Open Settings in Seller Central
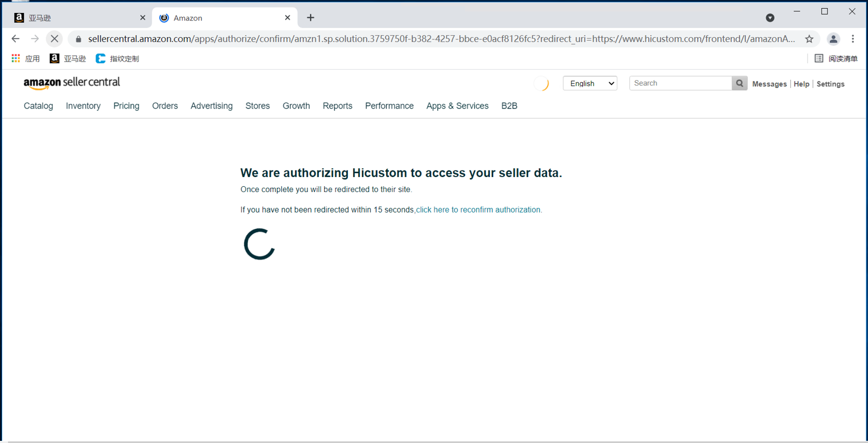 click(830, 84)
